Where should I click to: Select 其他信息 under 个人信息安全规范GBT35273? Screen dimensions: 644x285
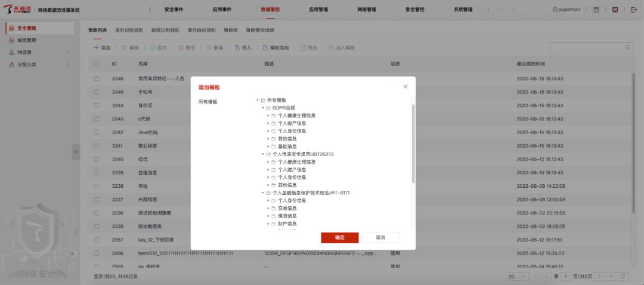pos(287,185)
